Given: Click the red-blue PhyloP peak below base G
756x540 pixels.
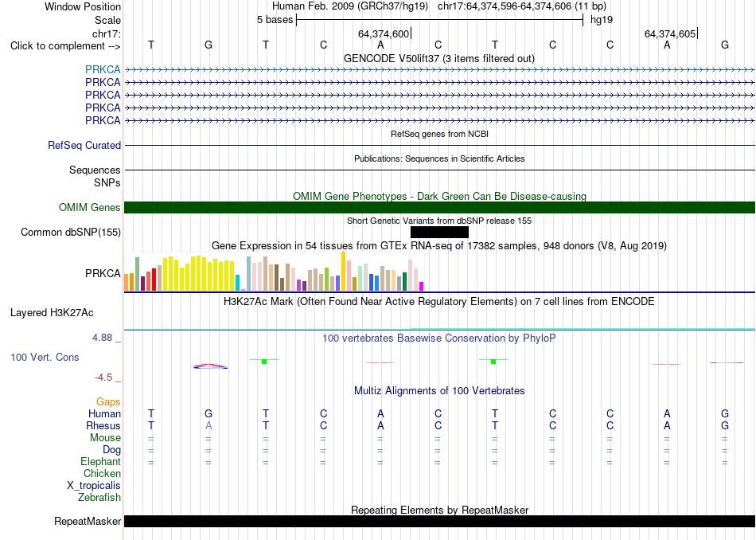Looking at the screenshot, I should [210, 366].
